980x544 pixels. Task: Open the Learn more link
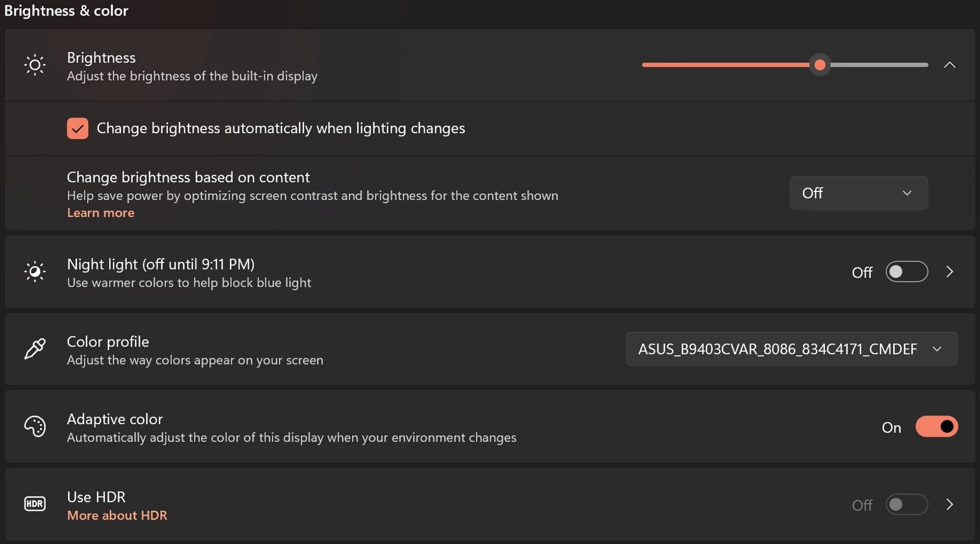point(101,213)
